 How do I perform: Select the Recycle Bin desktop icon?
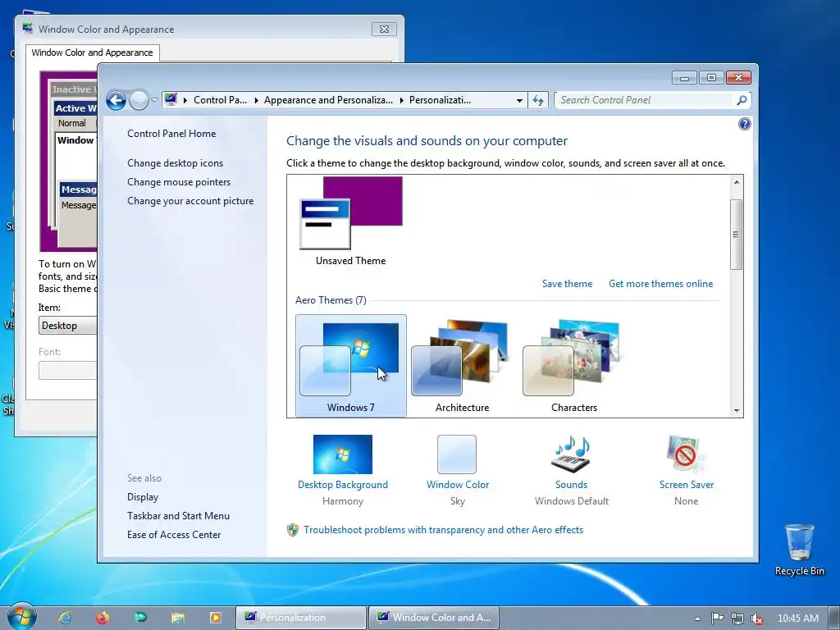pyautogui.click(x=799, y=550)
